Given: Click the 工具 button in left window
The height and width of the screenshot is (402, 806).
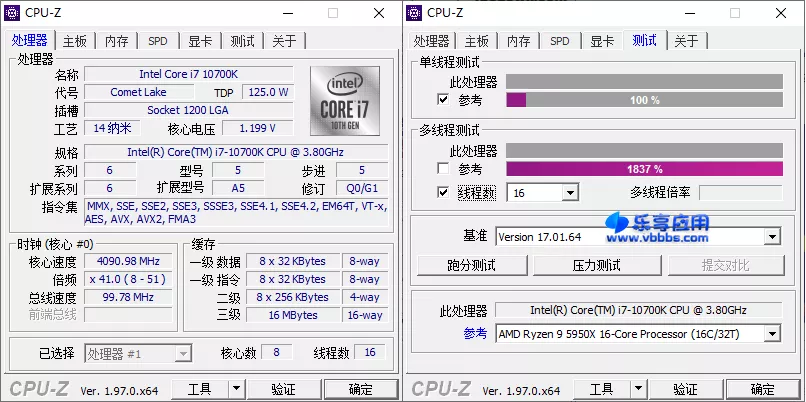Looking at the screenshot, I should tap(199, 389).
